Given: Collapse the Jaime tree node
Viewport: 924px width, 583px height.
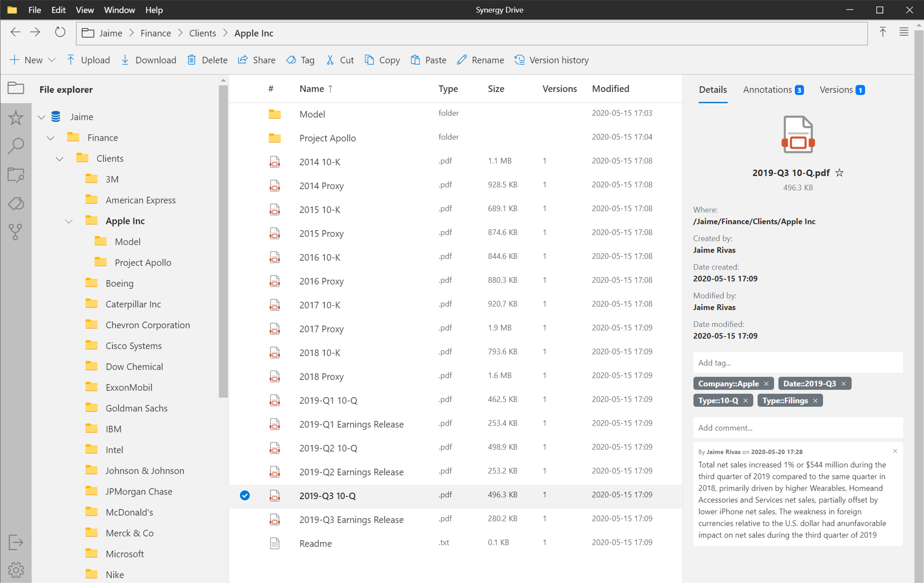Looking at the screenshot, I should (41, 117).
